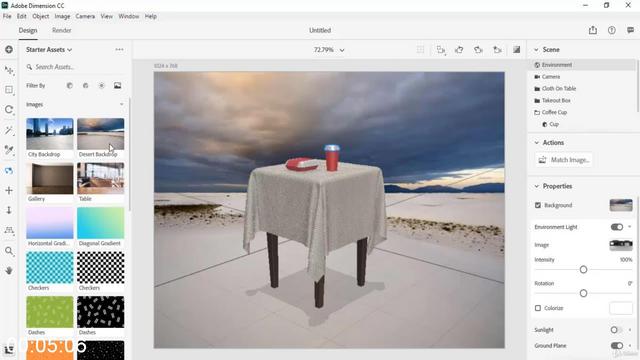Choose the City Backdrop thumbnail
Image resolution: width=640 pixels, height=360 pixels.
pyautogui.click(x=50, y=134)
